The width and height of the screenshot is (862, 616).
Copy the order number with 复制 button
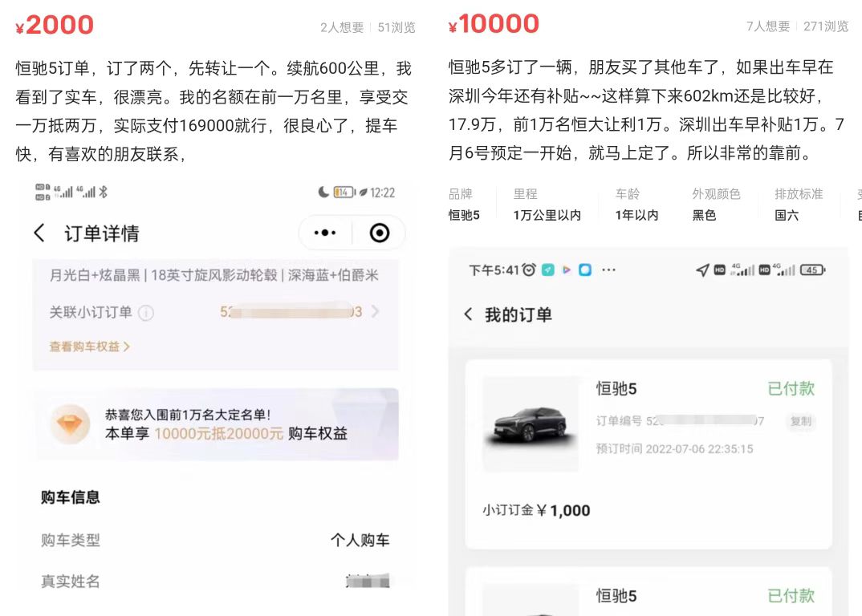click(x=800, y=421)
